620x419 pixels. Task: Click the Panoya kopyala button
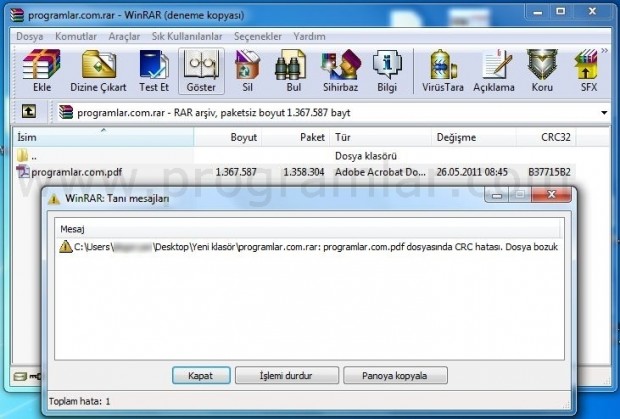click(x=395, y=376)
